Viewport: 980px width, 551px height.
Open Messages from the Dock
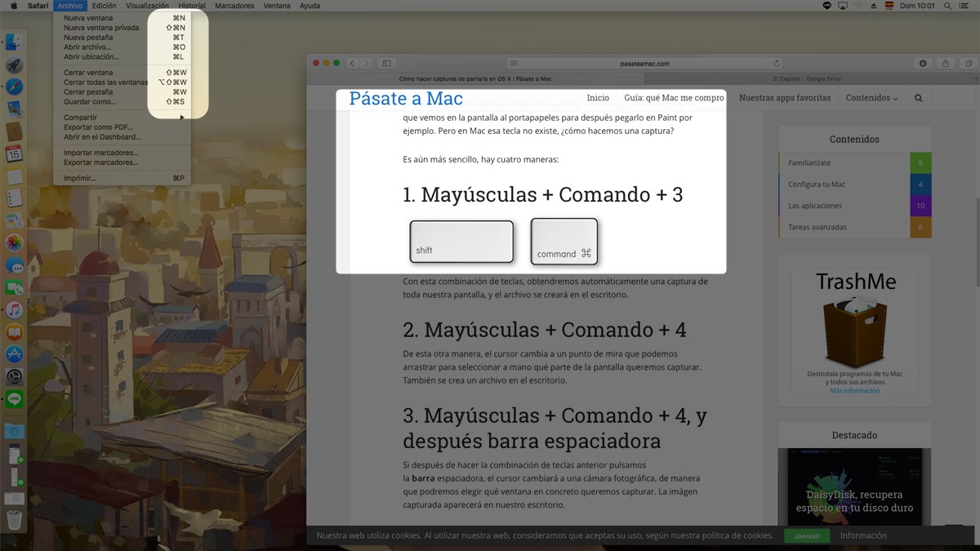pos(14,265)
